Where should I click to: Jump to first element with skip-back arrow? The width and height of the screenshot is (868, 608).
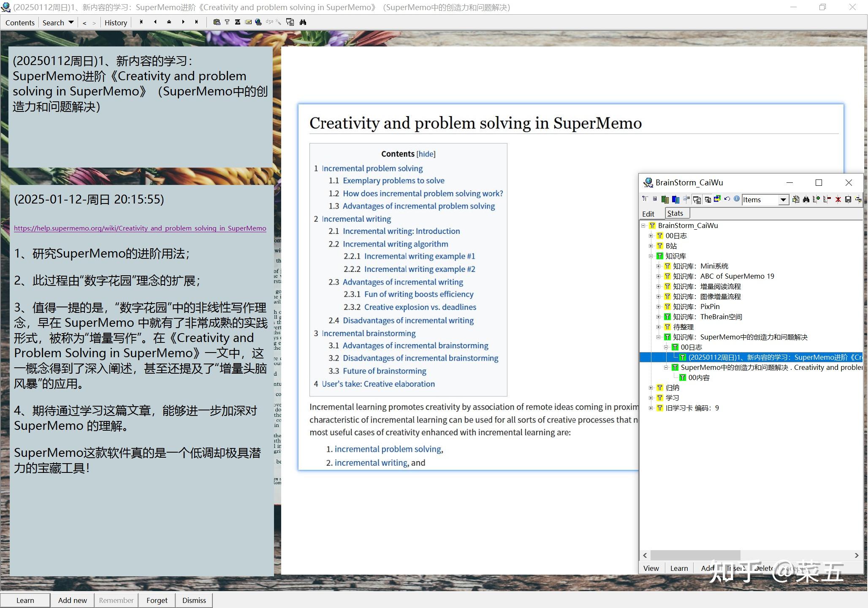[141, 22]
